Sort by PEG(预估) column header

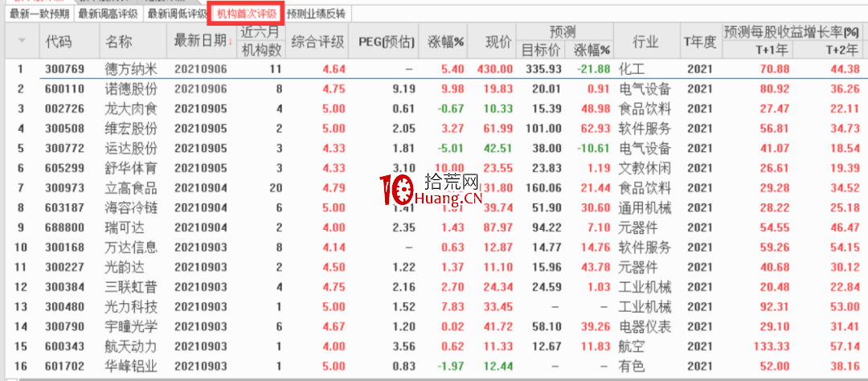[x=387, y=41]
